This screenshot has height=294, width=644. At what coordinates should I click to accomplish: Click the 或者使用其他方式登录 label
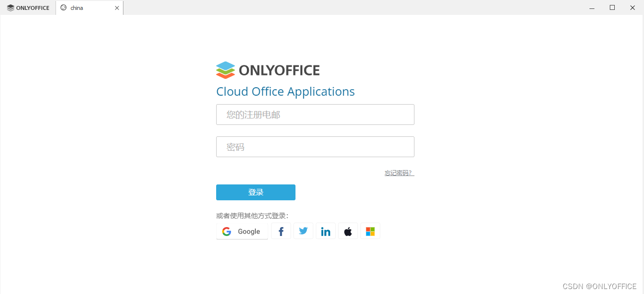pyautogui.click(x=252, y=215)
